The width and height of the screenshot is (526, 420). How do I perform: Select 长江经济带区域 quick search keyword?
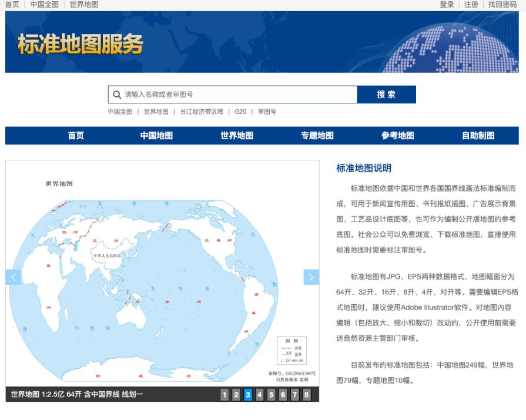(x=202, y=112)
